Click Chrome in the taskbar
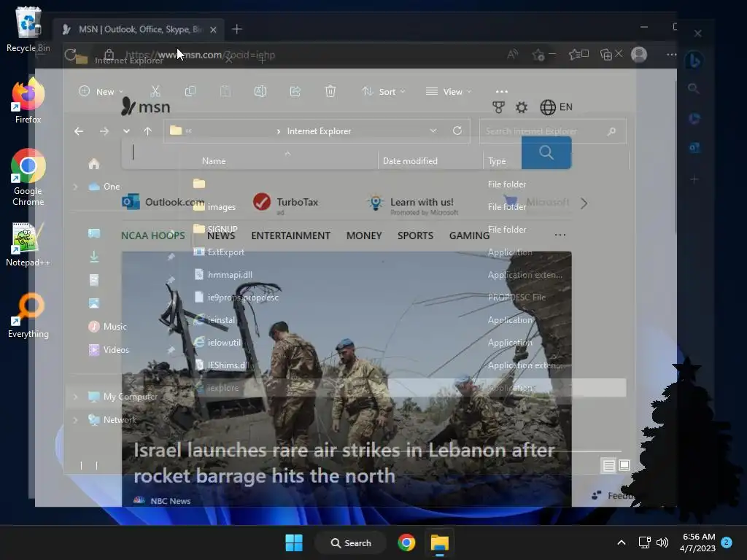This screenshot has height=560, width=747. click(x=406, y=542)
